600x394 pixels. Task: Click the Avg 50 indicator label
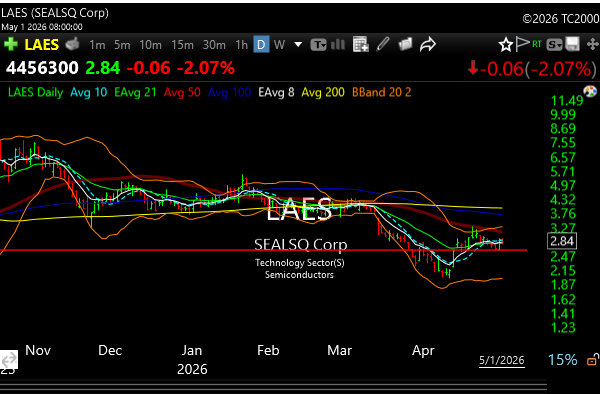[x=182, y=92]
